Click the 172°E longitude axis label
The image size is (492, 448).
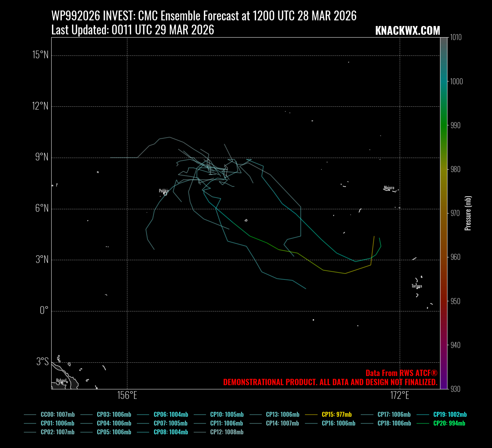[400, 395]
